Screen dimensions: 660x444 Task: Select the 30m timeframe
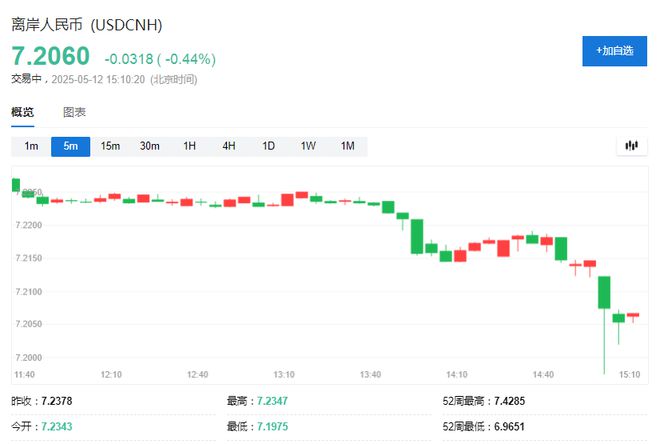pyautogui.click(x=149, y=146)
